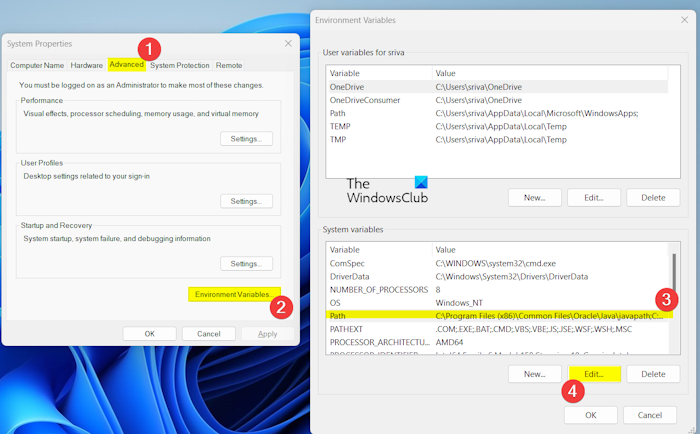Viewport: 700px width, 434px height.
Task: Click OK in Environment Variables window
Action: (591, 415)
